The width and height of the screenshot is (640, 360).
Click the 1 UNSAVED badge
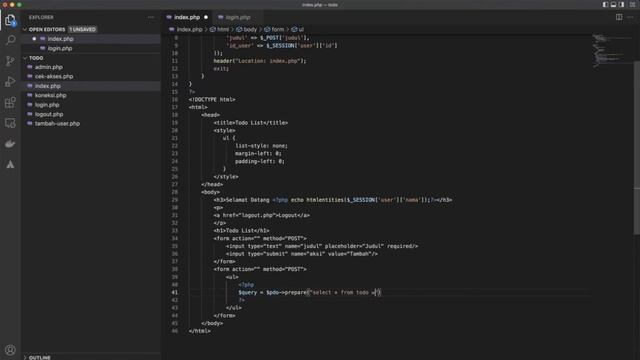coord(82,29)
